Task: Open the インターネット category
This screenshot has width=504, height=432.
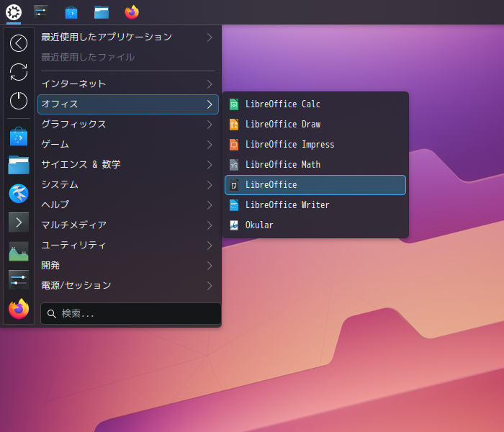Action: (x=128, y=84)
